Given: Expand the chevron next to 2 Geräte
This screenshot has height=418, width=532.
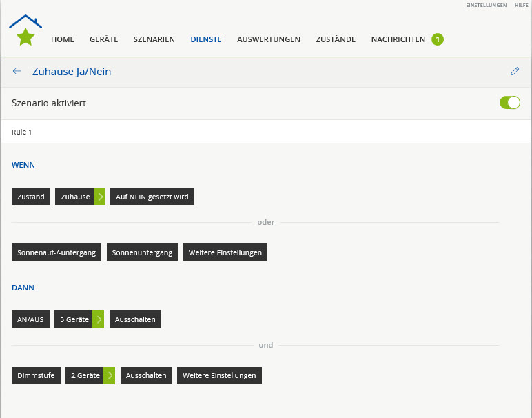Looking at the screenshot, I should (110, 375).
